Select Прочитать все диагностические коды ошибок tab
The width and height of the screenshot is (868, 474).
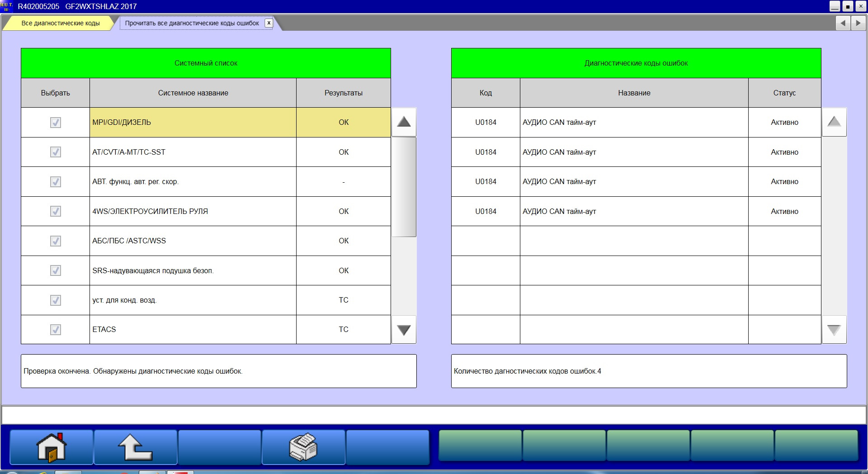pyautogui.click(x=192, y=23)
